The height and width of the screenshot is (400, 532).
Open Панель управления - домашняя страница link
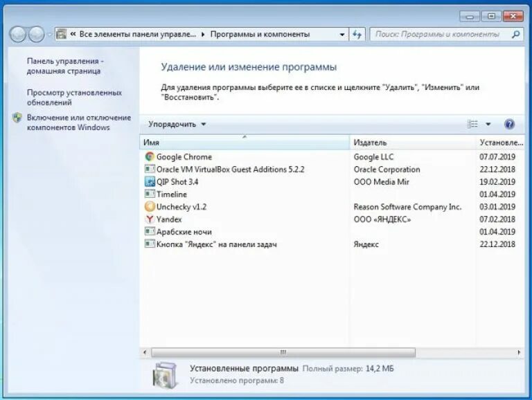65,66
